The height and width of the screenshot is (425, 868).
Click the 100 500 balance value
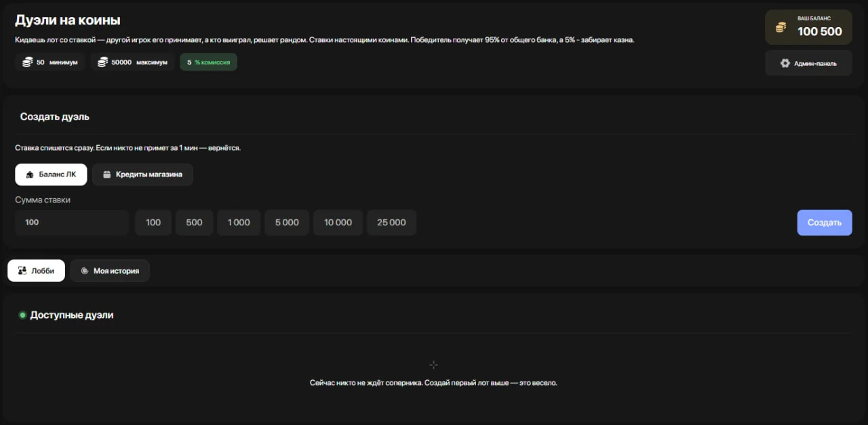pos(820,31)
